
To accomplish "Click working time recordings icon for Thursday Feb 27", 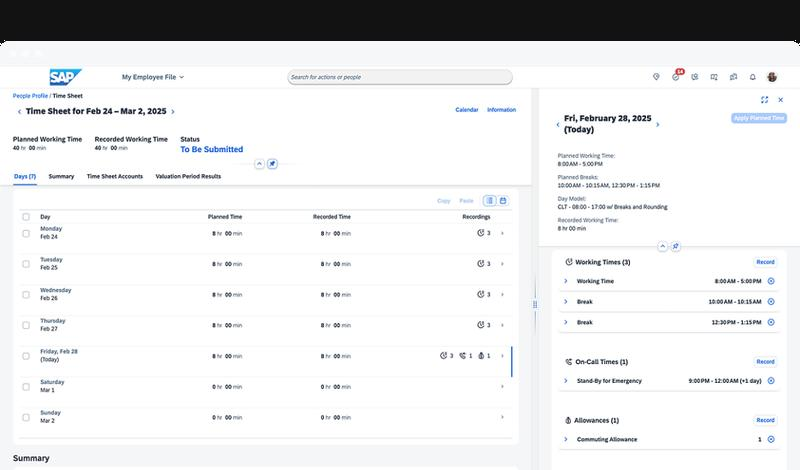I will (x=481, y=325).
